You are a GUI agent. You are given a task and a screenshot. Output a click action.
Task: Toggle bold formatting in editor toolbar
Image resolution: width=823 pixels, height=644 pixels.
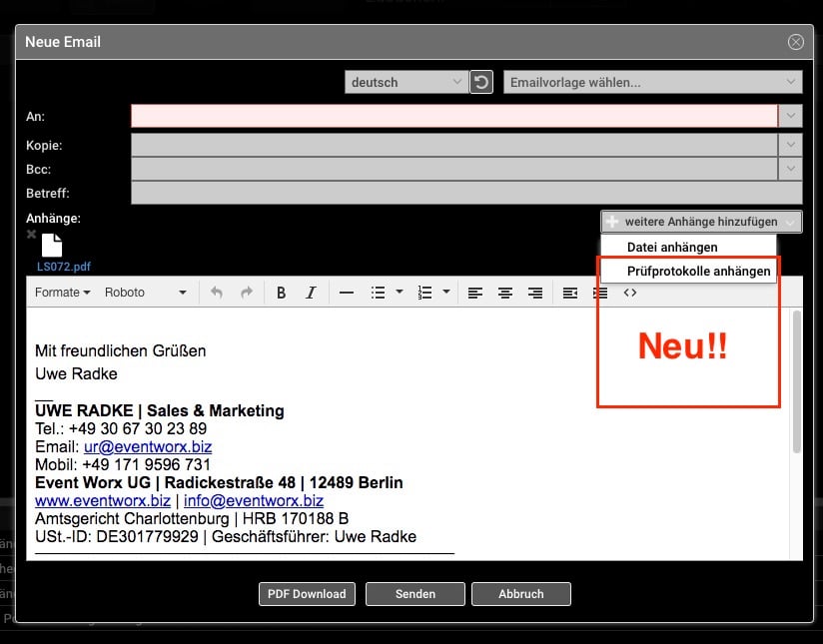[282, 293]
